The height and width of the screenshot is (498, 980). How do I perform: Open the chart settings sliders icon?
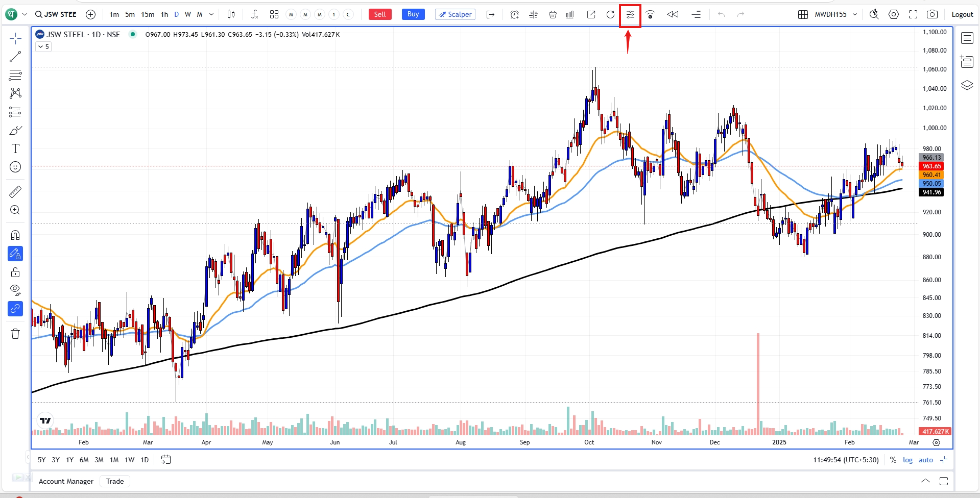[x=630, y=15]
